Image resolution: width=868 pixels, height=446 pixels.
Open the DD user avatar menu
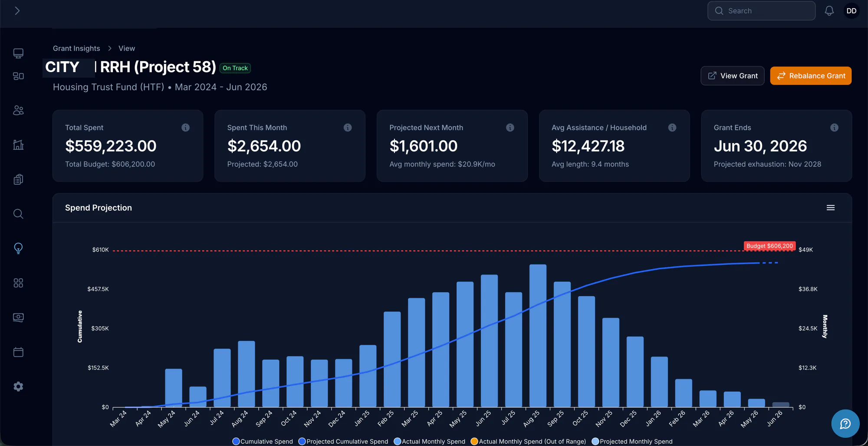coord(852,11)
